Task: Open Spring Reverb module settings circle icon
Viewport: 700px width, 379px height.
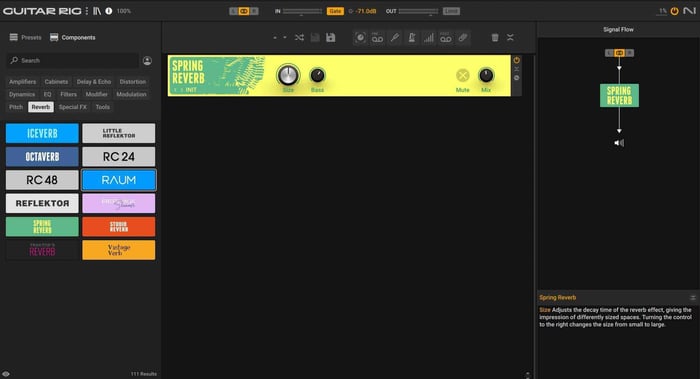Action: pyautogui.click(x=517, y=78)
